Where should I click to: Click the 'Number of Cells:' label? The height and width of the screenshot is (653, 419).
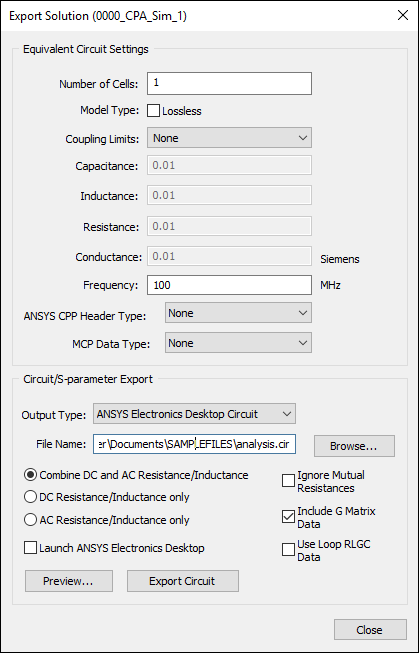coord(99,84)
